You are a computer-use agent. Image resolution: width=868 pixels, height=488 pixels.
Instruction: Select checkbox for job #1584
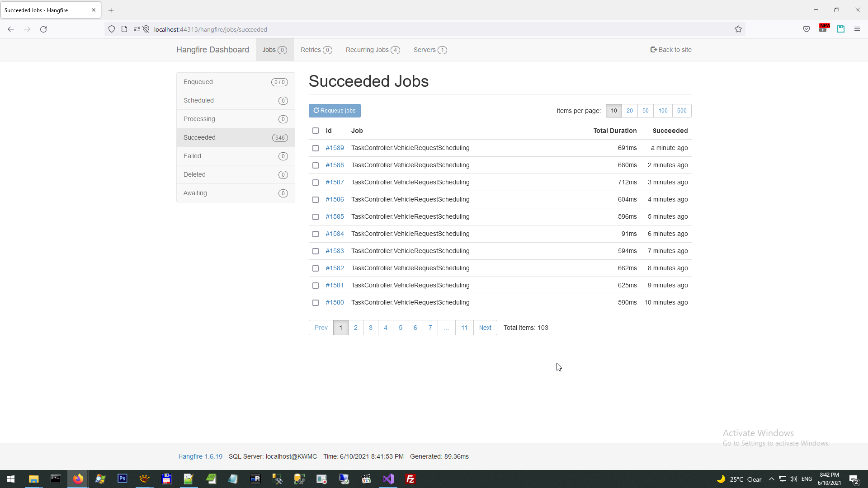click(316, 234)
